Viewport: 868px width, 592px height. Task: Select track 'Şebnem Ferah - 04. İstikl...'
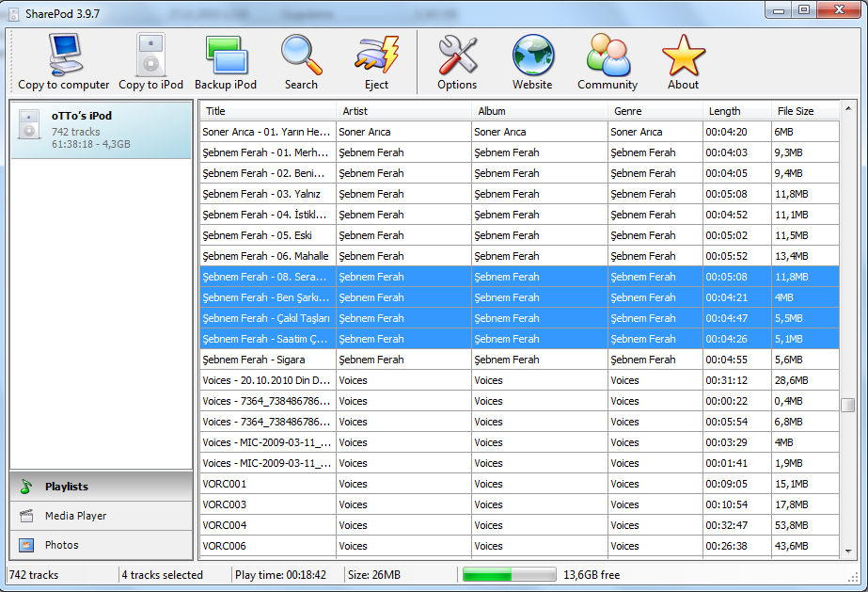pyautogui.click(x=268, y=215)
